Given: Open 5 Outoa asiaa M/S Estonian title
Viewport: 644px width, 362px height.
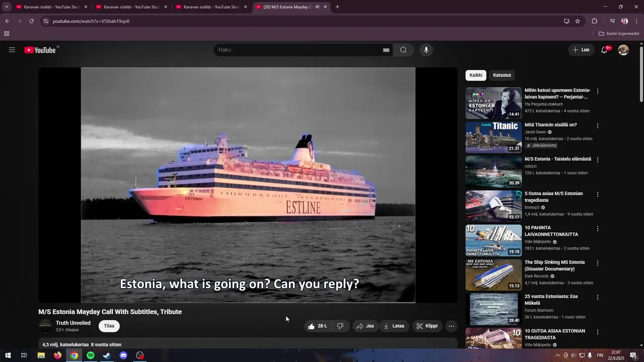Looking at the screenshot, I should tap(553, 197).
